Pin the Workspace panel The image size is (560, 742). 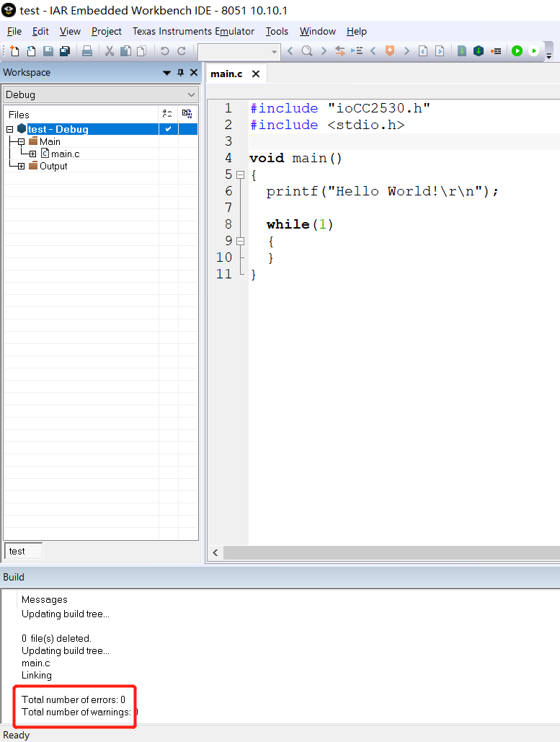180,72
